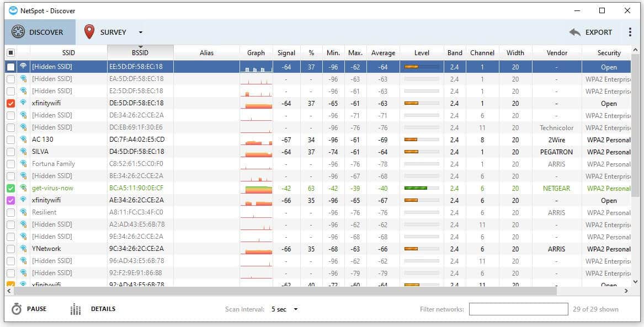
Task: Click the Survey map pin icon
Action: click(x=89, y=32)
